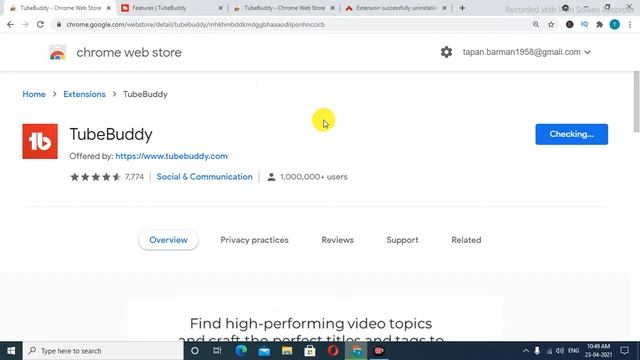Click the Chrome Web Store rainbow logo
Image resolution: width=640 pixels, height=360 pixels.
(58, 53)
